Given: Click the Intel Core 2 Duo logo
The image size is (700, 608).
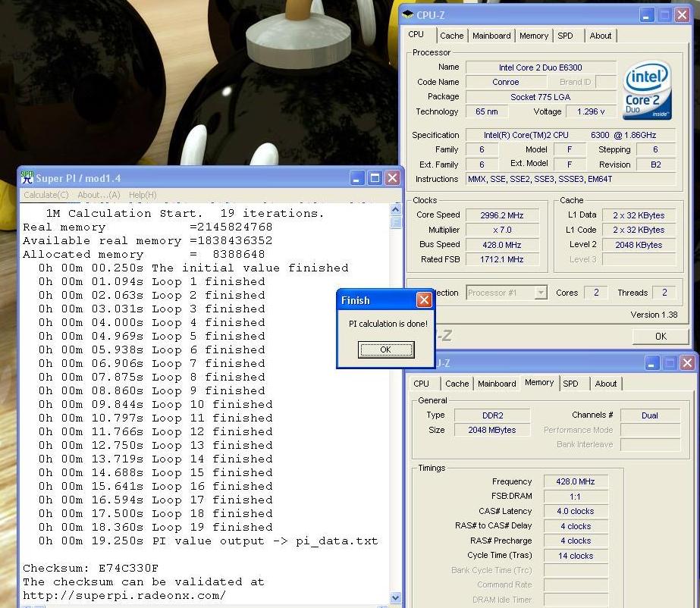Looking at the screenshot, I should click(648, 91).
